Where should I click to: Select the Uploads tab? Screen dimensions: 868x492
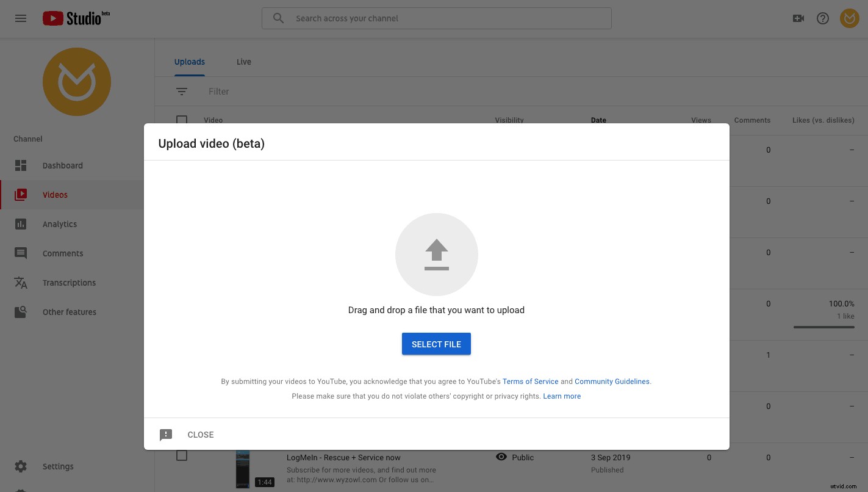190,62
